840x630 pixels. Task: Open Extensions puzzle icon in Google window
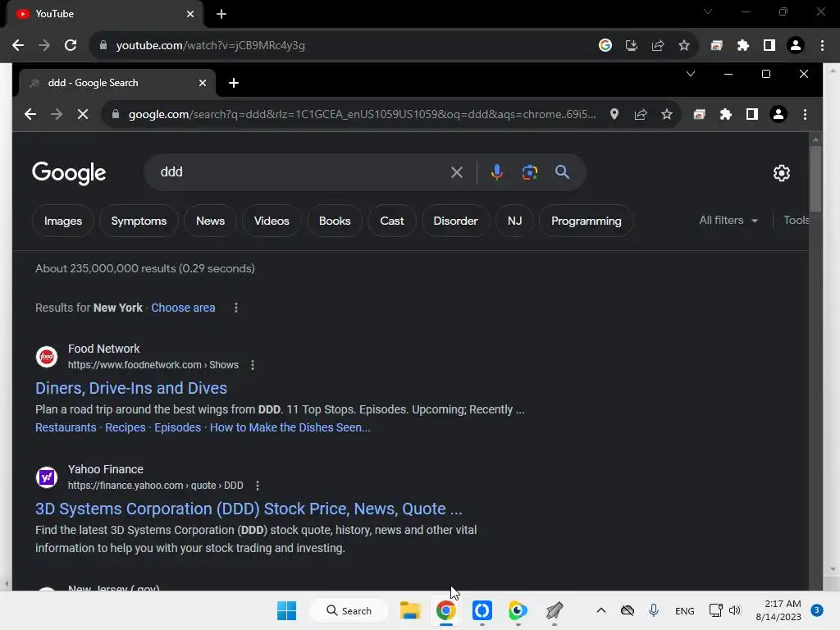tap(726, 114)
